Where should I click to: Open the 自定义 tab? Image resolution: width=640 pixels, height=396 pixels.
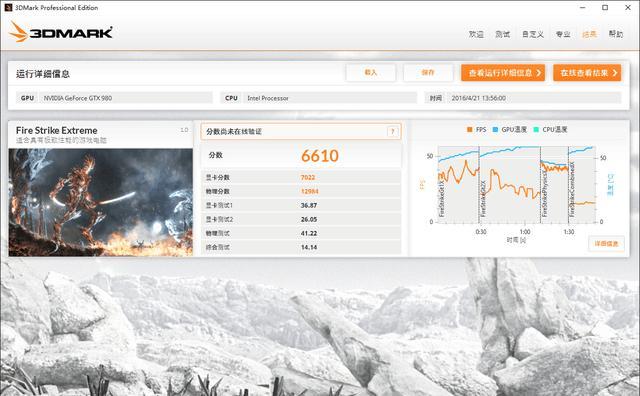coord(533,34)
